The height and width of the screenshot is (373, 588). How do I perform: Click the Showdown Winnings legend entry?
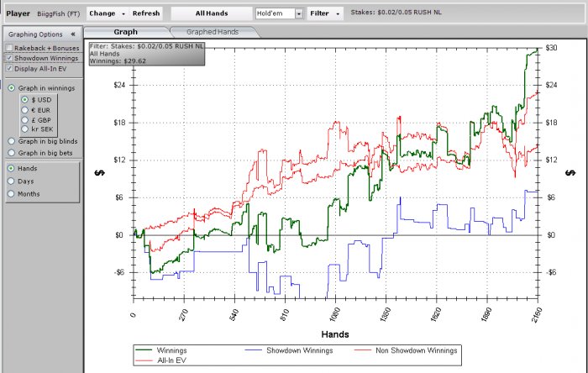[x=289, y=350]
